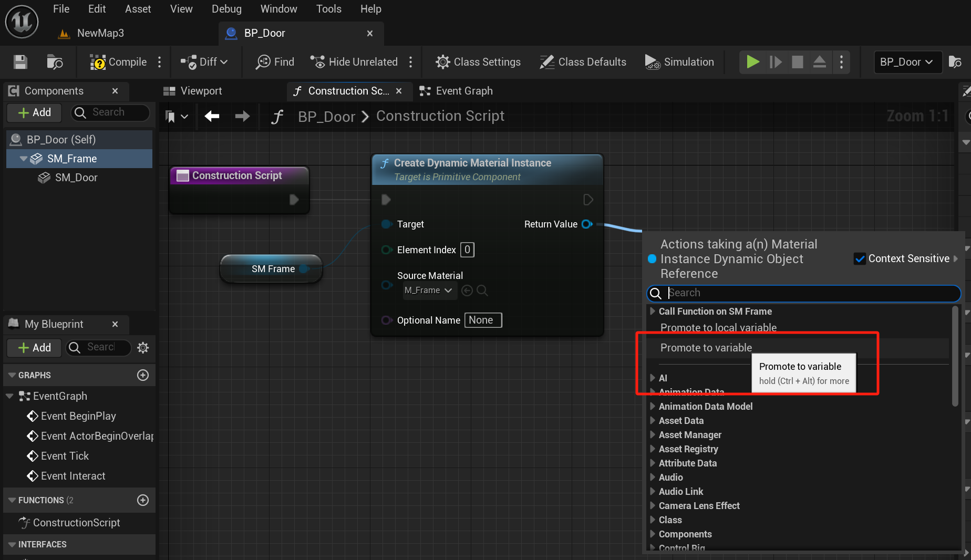Click the Element Index value field
Image resolution: width=971 pixels, height=560 pixels.
coord(467,250)
